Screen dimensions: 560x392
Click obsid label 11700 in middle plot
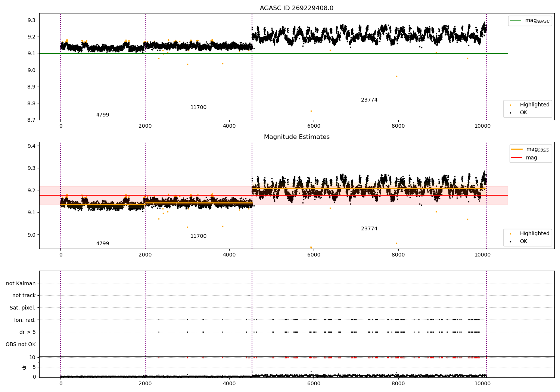pyautogui.click(x=198, y=236)
